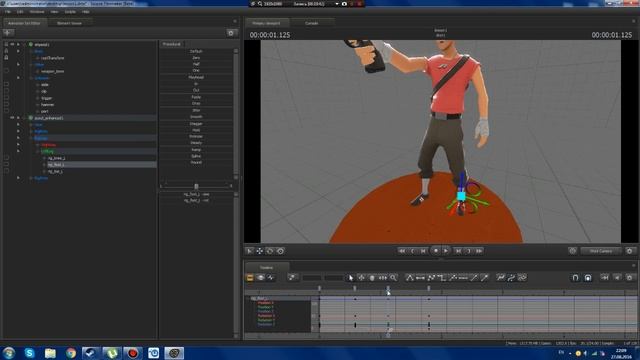Toggle box beside slide row
This screenshot has width=640, height=360.
(x=6, y=84)
